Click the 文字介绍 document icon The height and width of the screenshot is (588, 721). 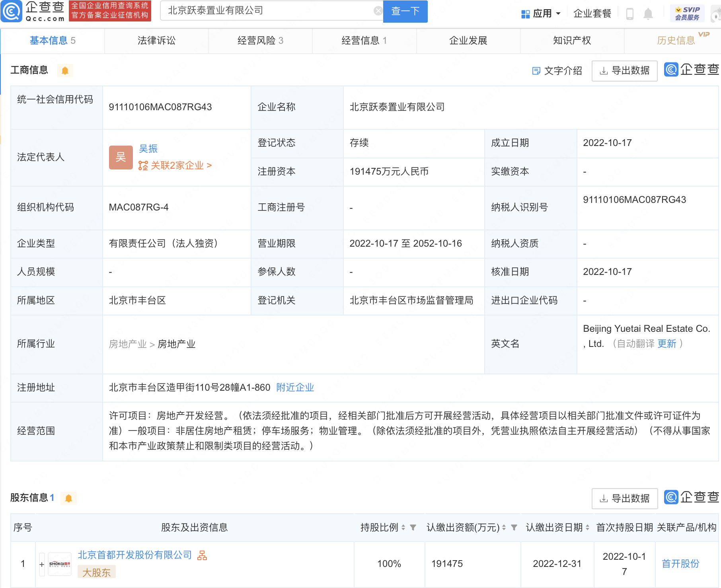(536, 71)
